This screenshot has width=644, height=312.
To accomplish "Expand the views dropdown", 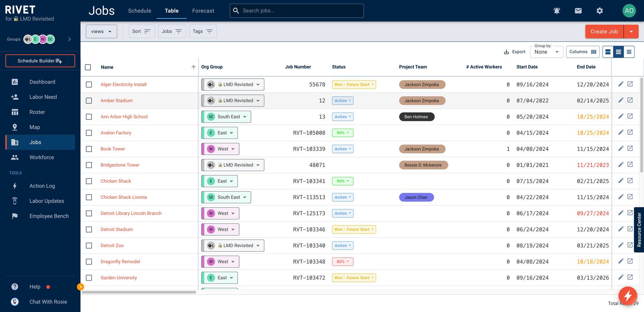I will click(x=101, y=31).
